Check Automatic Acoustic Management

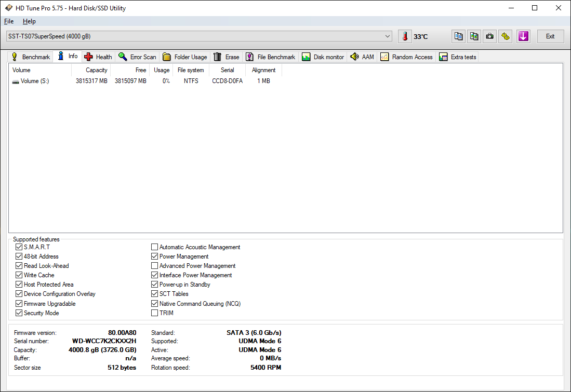[154, 247]
